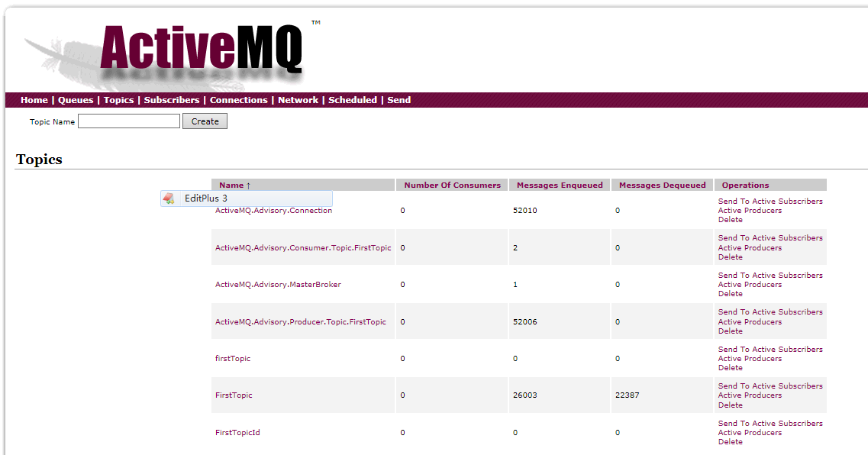Sort by Messages Dequeued column
868x455 pixels.
coord(662,186)
